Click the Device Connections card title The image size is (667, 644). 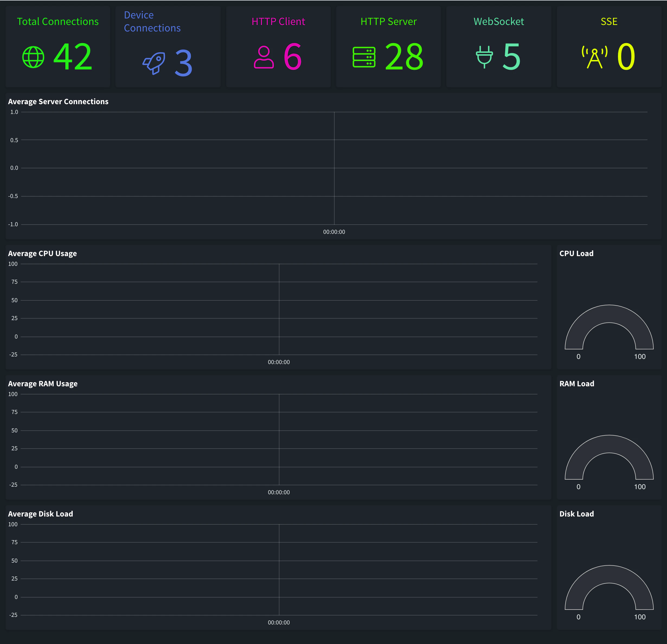point(152,21)
